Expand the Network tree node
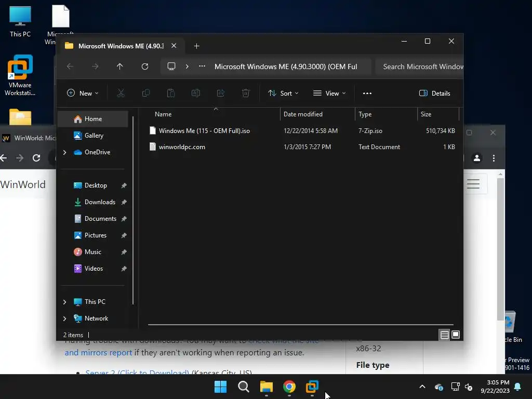This screenshot has width=532, height=399. pos(64,318)
